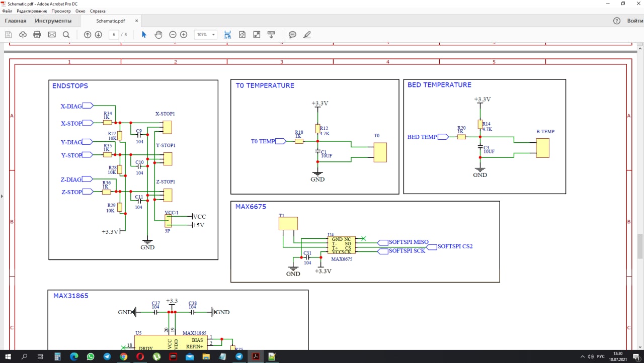Print the document using the printer icon

click(37, 35)
